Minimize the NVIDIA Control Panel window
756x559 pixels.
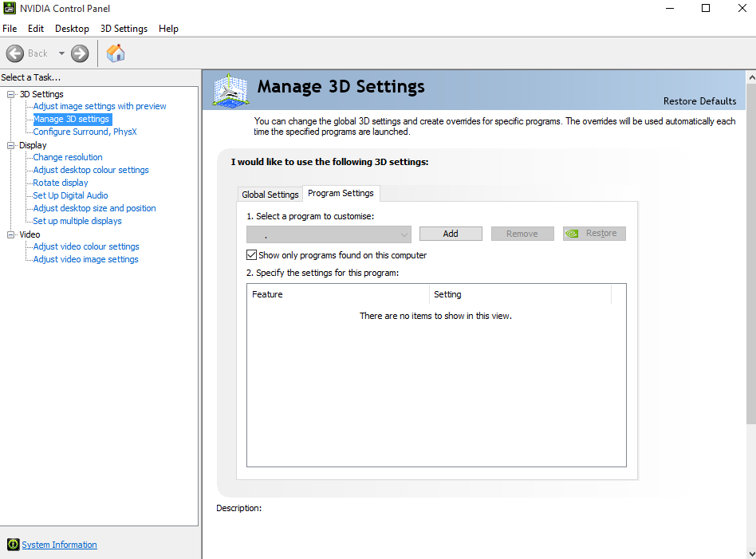(669, 8)
